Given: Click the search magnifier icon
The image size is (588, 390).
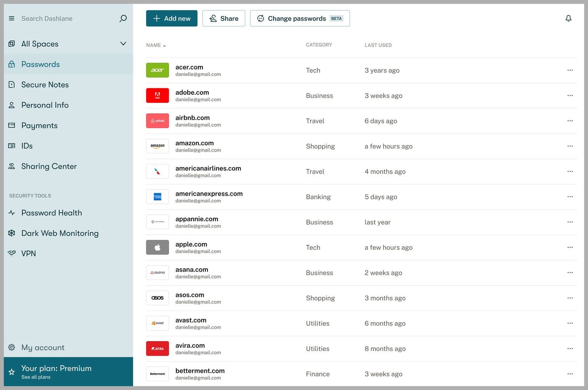Looking at the screenshot, I should coord(123,18).
